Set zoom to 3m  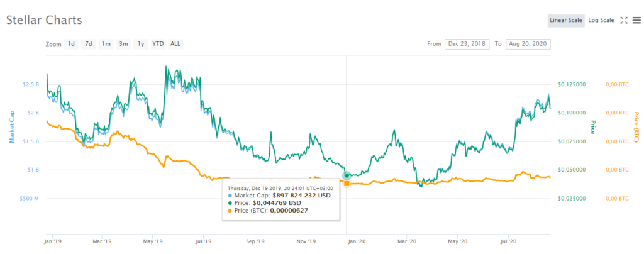point(123,44)
